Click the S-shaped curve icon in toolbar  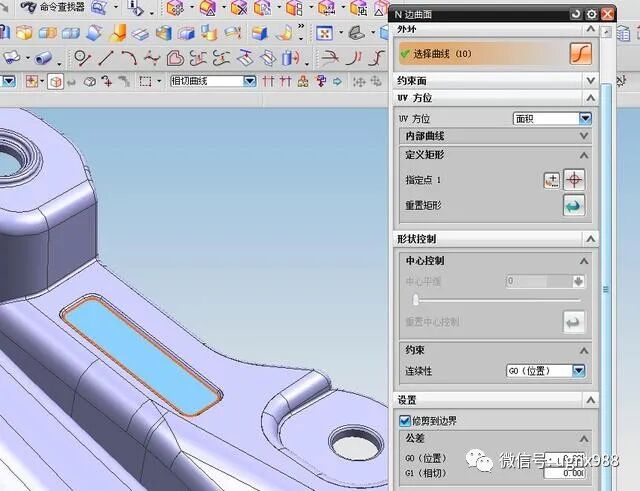[x=378, y=58]
